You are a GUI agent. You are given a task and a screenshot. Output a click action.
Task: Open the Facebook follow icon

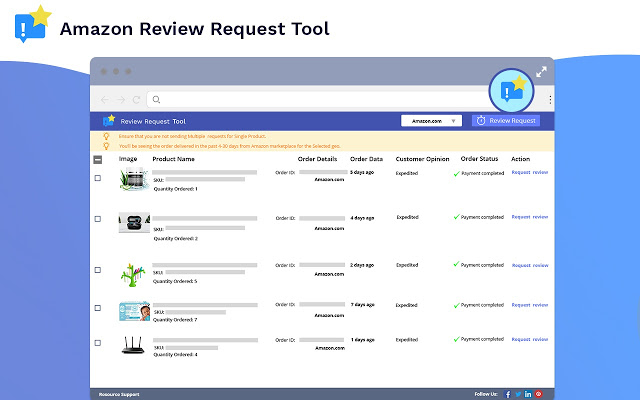tap(507, 394)
